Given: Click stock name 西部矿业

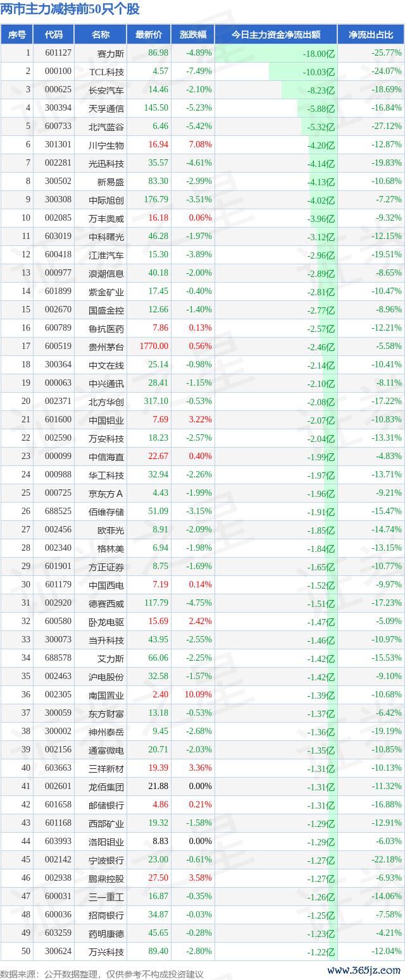Looking at the screenshot, I should pos(106,823).
